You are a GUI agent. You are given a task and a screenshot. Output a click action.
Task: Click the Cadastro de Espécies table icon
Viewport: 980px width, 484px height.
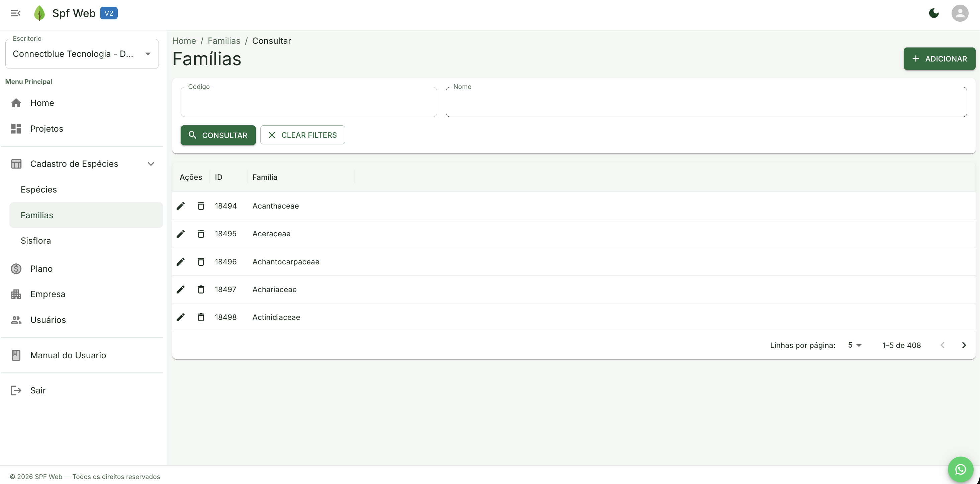tap(16, 164)
